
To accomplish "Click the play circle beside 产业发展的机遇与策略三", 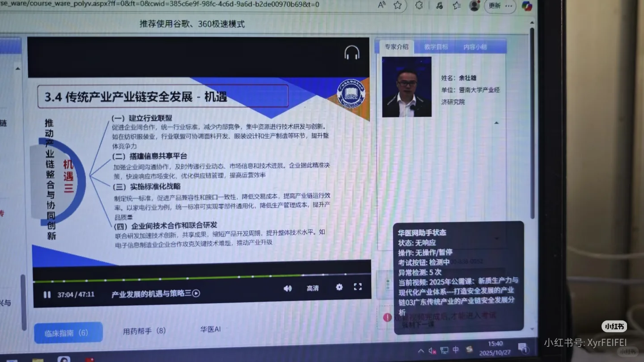I will (x=195, y=294).
